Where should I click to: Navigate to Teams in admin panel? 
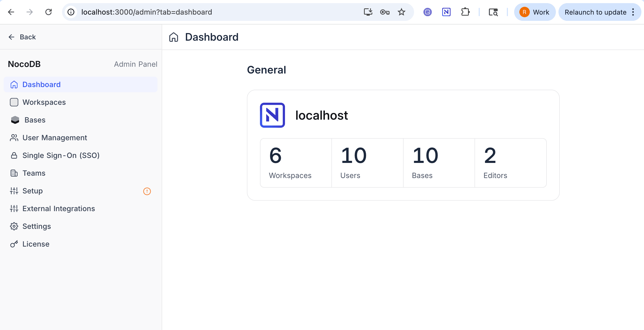coord(34,173)
